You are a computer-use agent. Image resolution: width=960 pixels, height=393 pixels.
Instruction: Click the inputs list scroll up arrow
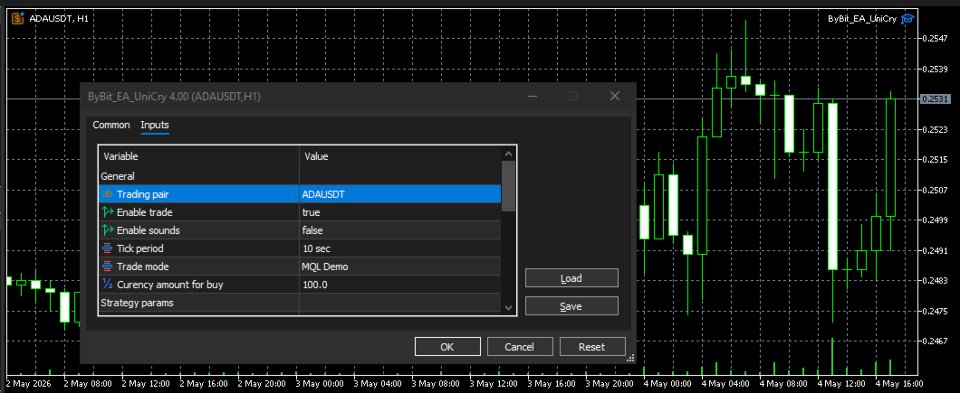tap(508, 154)
